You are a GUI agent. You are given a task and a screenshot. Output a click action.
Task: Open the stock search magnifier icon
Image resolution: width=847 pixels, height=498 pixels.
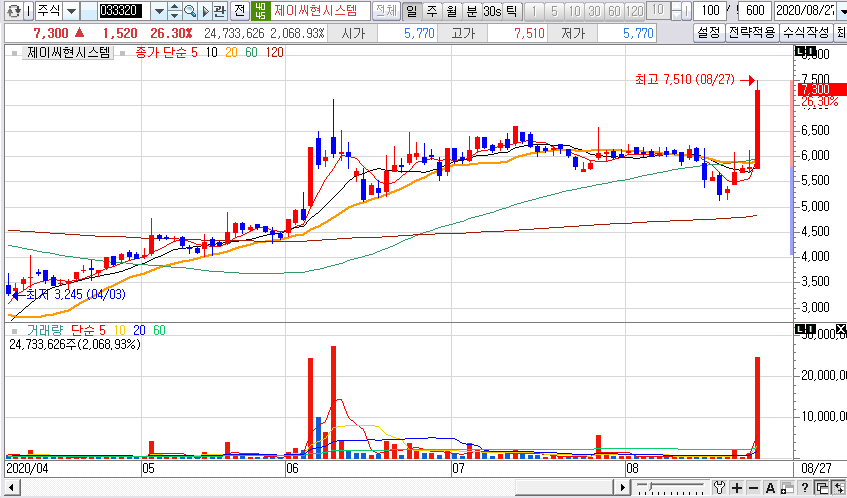tap(190, 10)
